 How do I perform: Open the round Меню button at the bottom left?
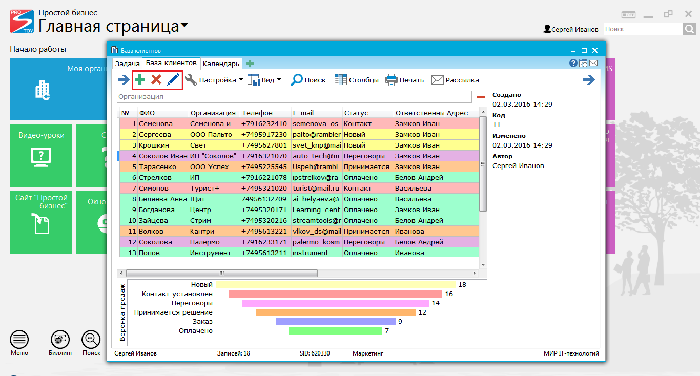coord(19,339)
